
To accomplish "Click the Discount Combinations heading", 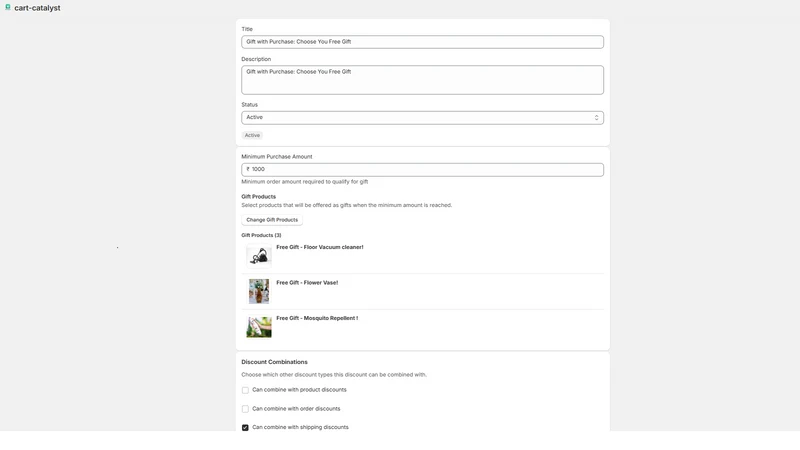I will point(274,362).
